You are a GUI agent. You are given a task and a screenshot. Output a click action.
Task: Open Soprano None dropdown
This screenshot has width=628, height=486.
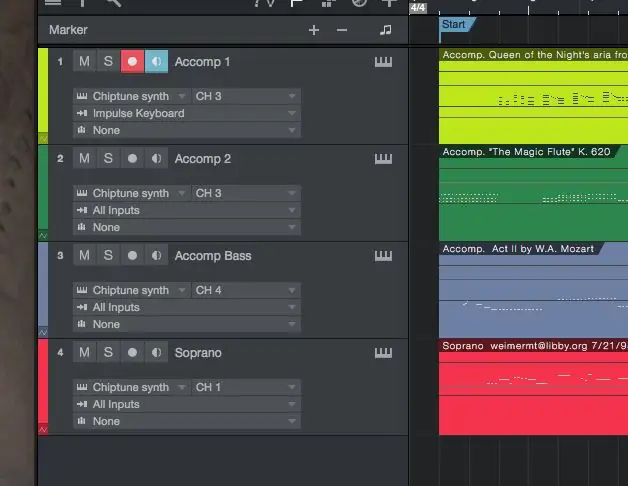click(187, 421)
